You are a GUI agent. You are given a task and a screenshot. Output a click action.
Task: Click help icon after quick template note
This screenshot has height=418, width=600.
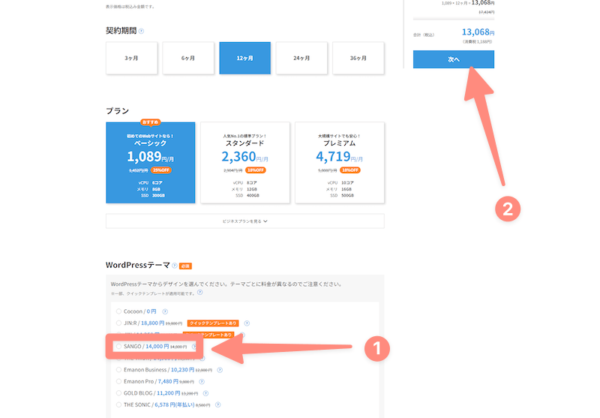(x=200, y=294)
